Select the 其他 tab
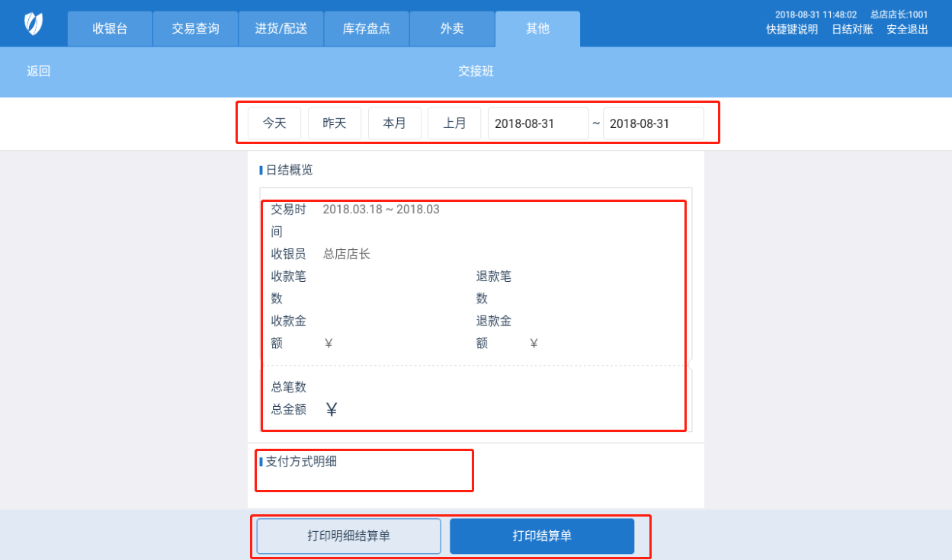The width and height of the screenshot is (952, 560). 537,29
